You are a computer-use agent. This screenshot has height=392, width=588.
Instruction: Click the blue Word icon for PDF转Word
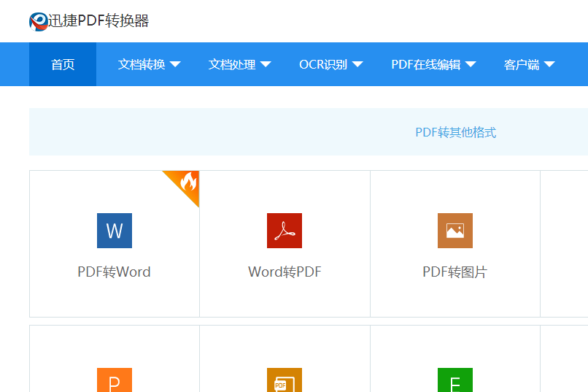[x=115, y=231]
